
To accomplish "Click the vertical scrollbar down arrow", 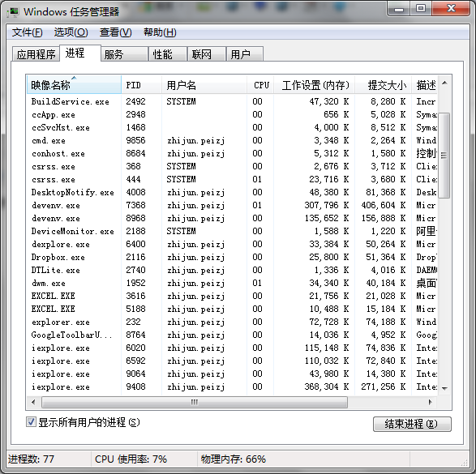I will click(x=444, y=388).
